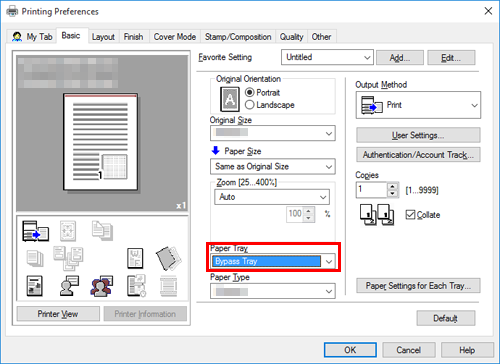Select the Portrait orientation radio button
The height and width of the screenshot is (364, 500).
click(250, 92)
